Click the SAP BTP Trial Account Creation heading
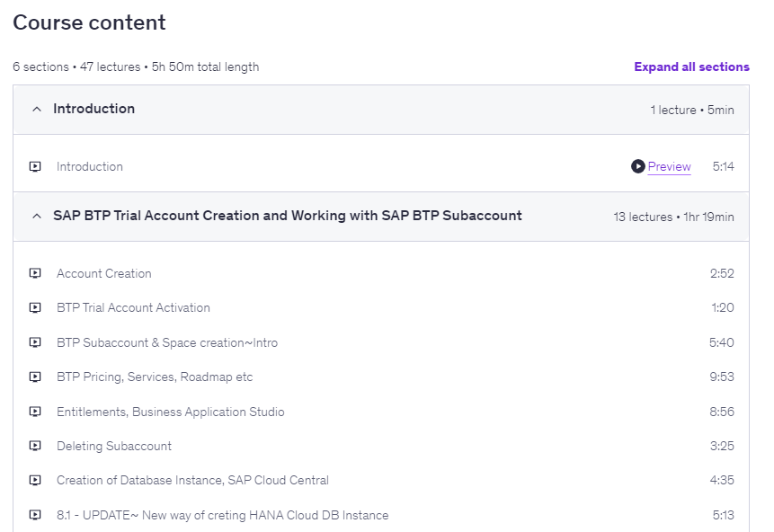 [287, 216]
